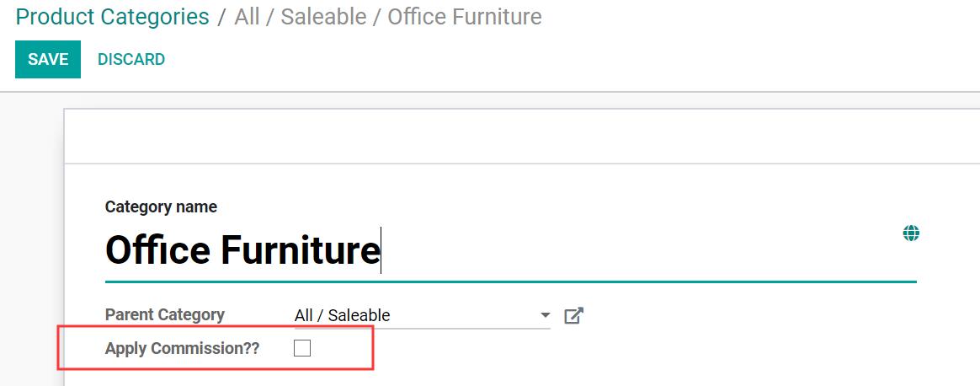Screen dimensions: 980x386
Task: Click the teal underline below the category name
Action: tap(510, 281)
